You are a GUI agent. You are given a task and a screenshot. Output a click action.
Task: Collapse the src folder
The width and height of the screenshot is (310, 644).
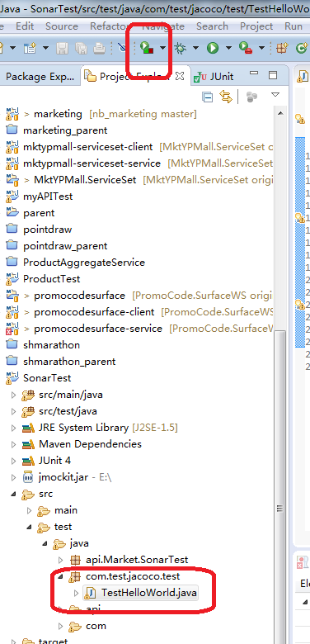coord(13,494)
